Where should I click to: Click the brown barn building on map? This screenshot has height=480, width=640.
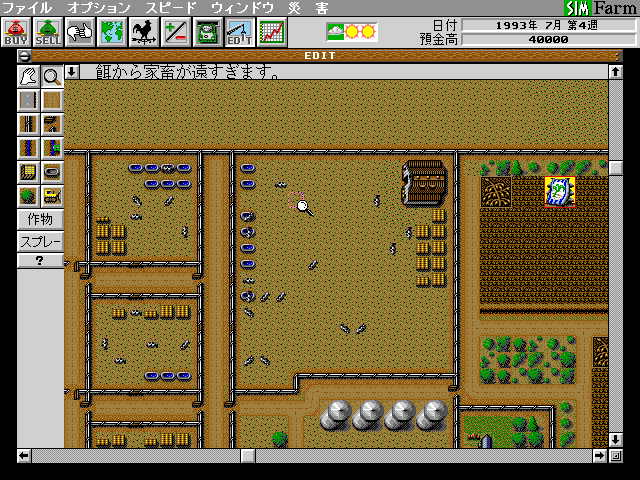423,182
